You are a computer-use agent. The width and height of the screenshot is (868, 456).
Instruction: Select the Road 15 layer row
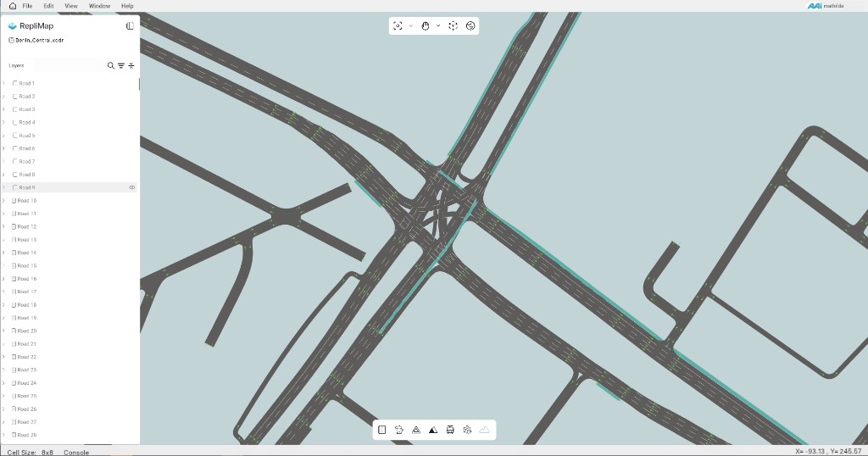(70, 265)
